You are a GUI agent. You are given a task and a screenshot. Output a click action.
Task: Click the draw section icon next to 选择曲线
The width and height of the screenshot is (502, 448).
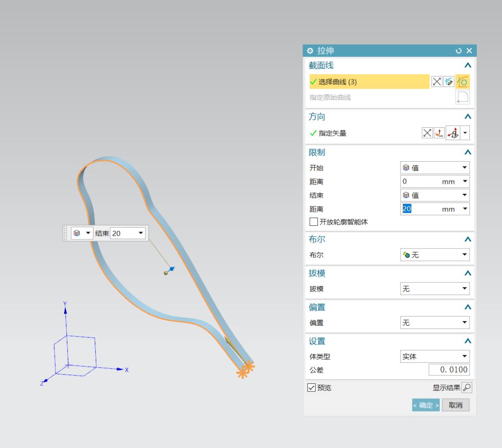click(x=449, y=82)
